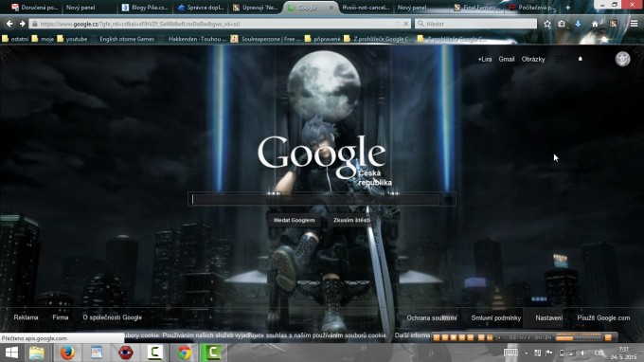Open the Nastavení settings menu
Screen dimensions: 644x362
548,318
